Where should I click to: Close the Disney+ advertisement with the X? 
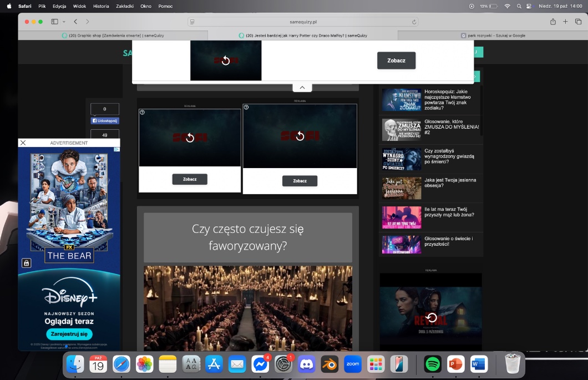(x=23, y=143)
